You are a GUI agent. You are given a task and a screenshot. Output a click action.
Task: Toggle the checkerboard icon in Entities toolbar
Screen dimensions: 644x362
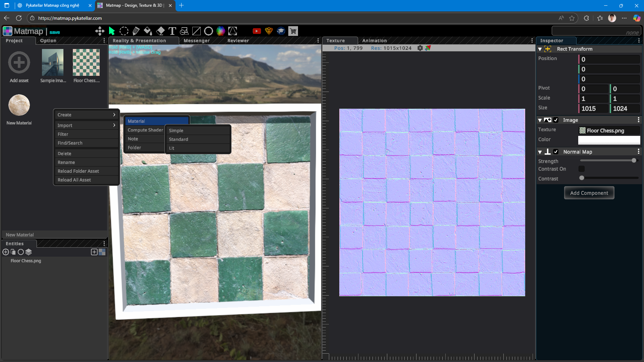[102, 252]
